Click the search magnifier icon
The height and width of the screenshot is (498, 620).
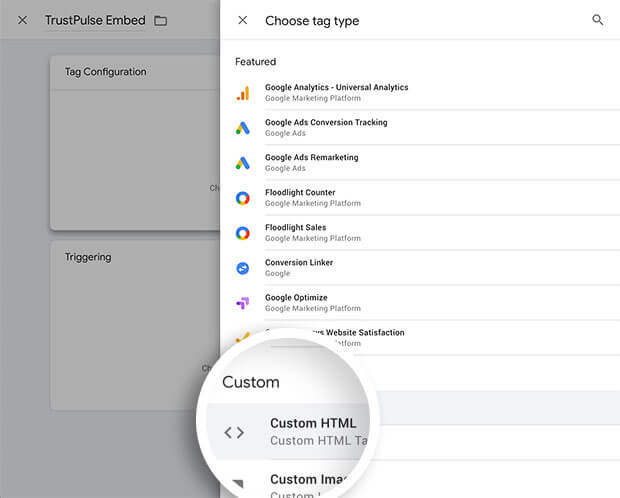[597, 20]
